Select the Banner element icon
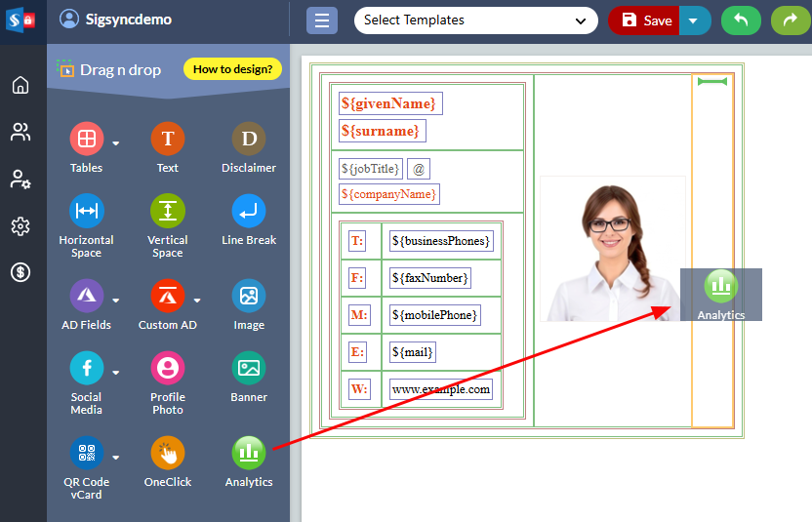 point(249,369)
